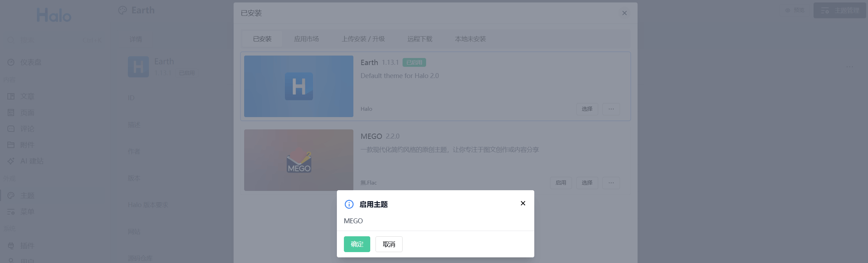The height and width of the screenshot is (263, 868).
Task: Open more options for Earth theme
Action: 611,109
